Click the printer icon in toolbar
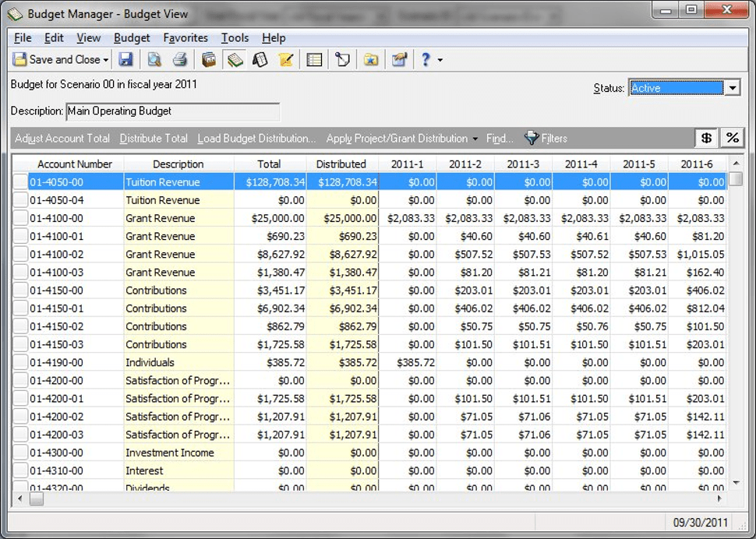This screenshot has width=756, height=539. 180,60
